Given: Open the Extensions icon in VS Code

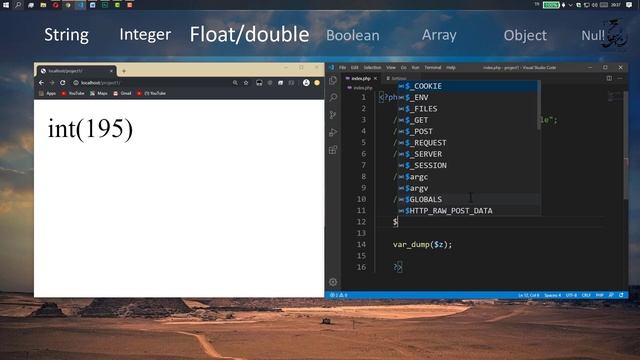Looking at the screenshot, I should pyautogui.click(x=333, y=150).
